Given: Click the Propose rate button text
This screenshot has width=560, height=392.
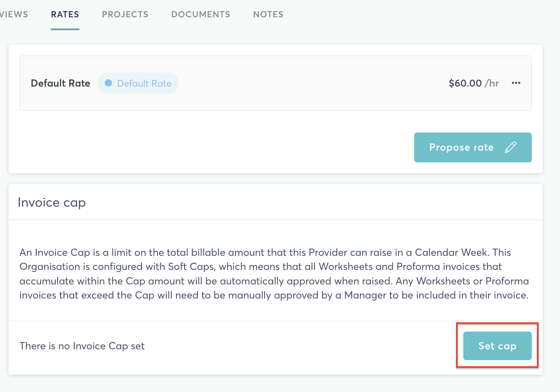Looking at the screenshot, I should 461,147.
